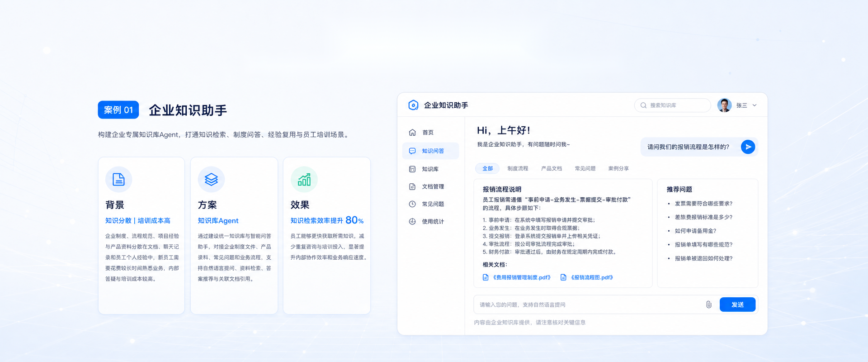Click the Hi，上午好！ greeting

503,130
